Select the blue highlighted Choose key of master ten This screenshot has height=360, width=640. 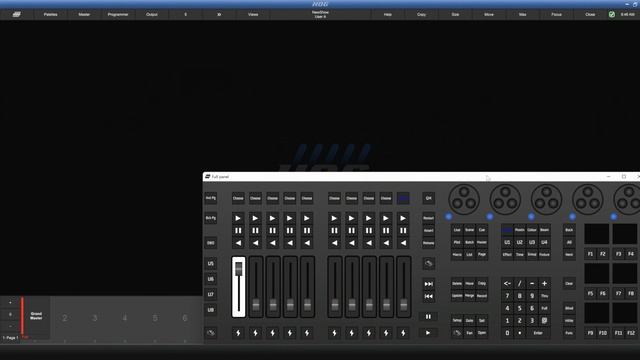click(x=403, y=198)
